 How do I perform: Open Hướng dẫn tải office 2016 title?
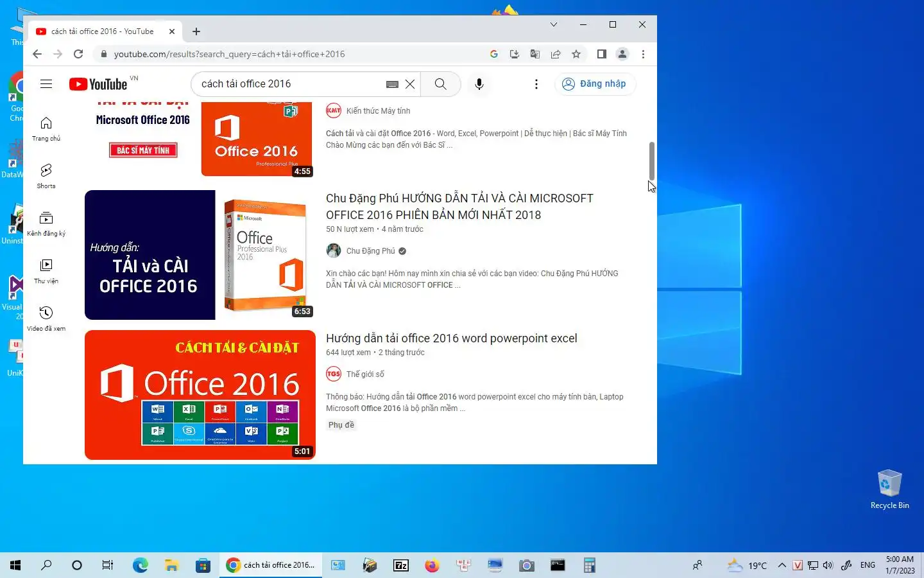coord(452,338)
